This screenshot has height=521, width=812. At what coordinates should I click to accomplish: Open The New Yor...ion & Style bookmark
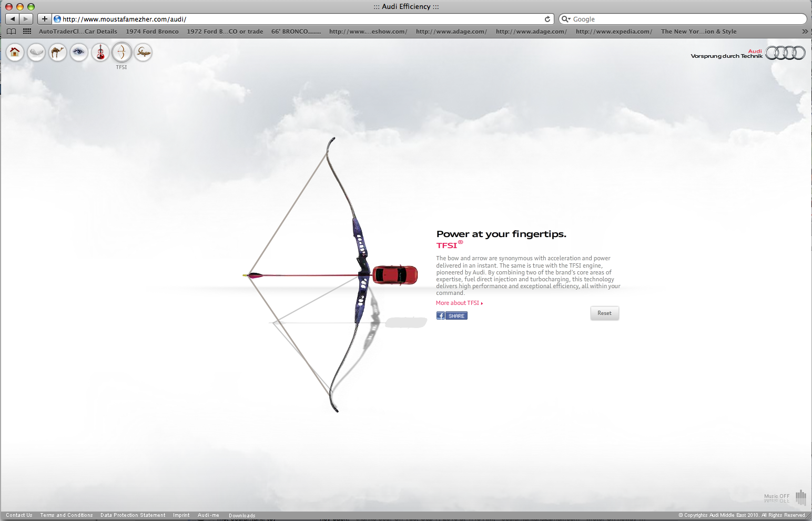[698, 32]
